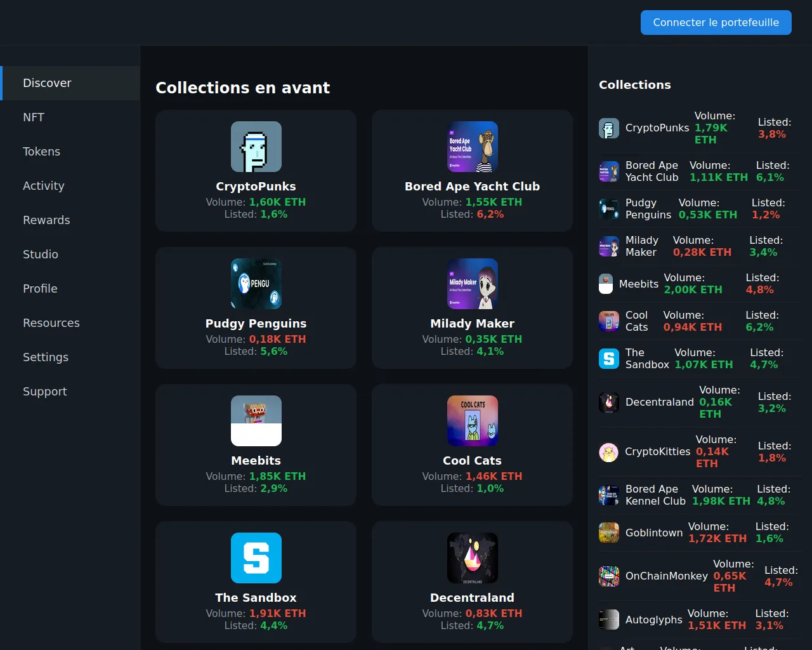Select Bored Ape Kennel Club list icon
The image size is (812, 650).
tap(609, 495)
